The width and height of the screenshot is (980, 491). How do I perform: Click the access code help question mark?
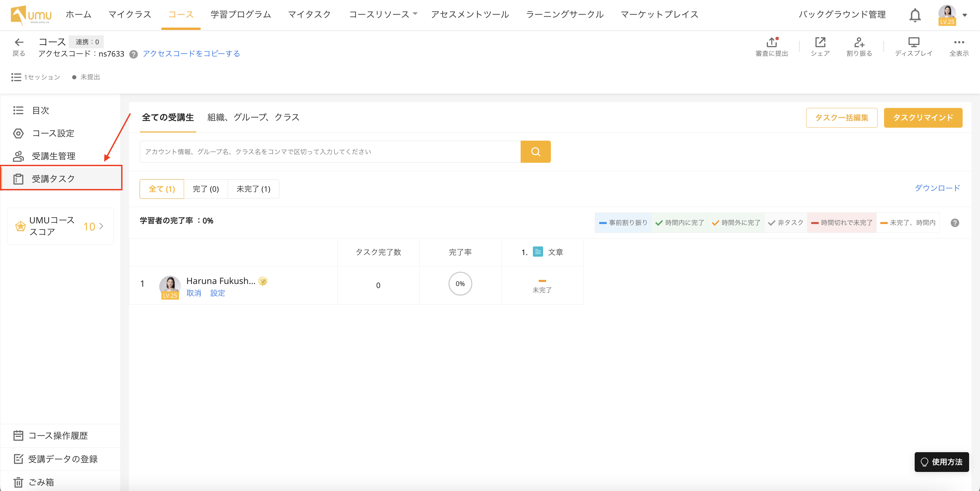pos(133,54)
